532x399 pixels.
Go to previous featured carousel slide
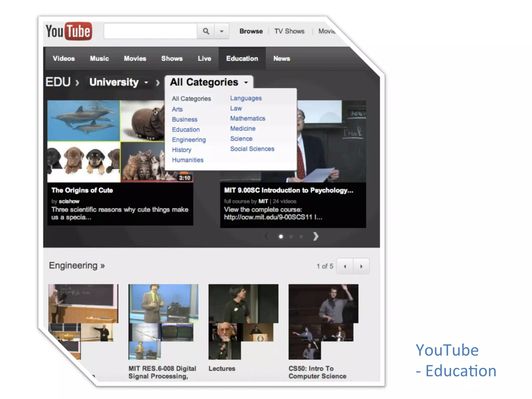266,236
